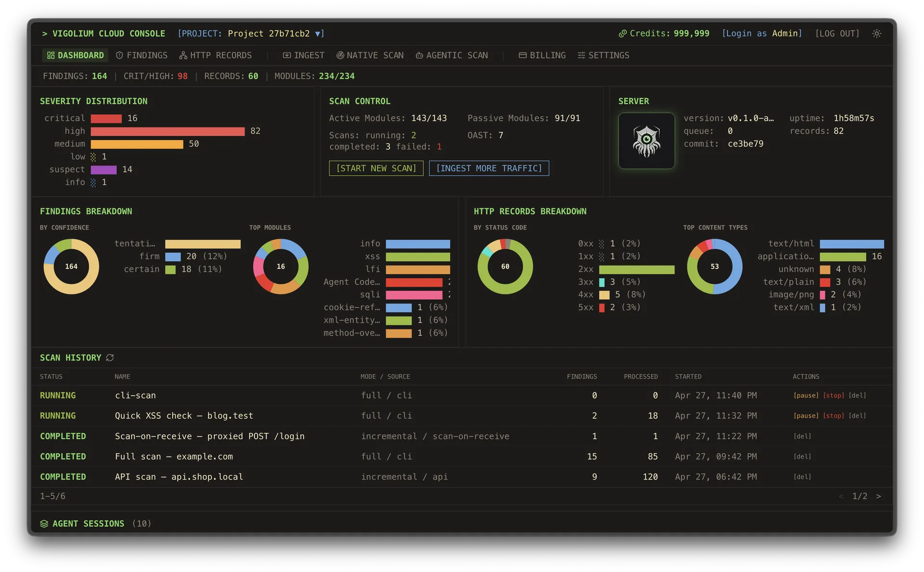Click the Start New Scan button

(x=376, y=168)
